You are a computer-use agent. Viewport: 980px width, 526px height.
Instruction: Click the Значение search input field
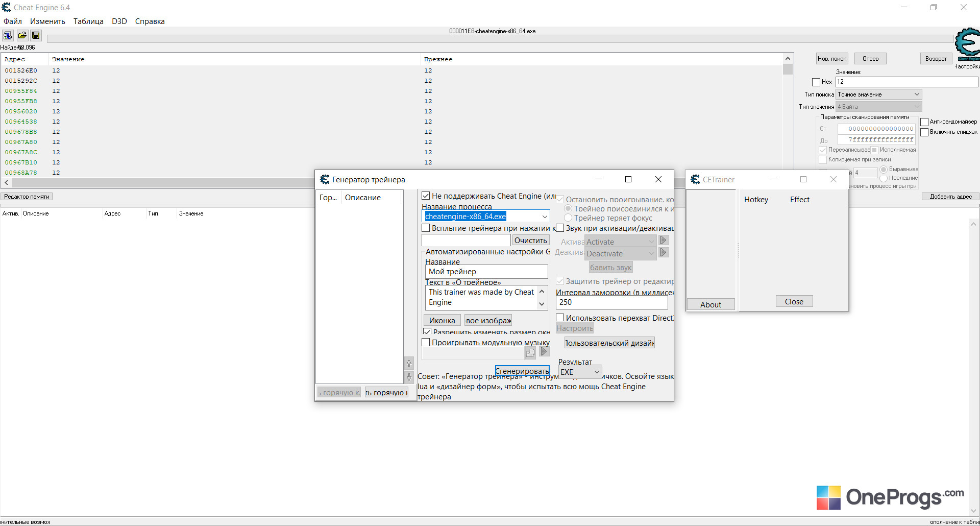[906, 82]
